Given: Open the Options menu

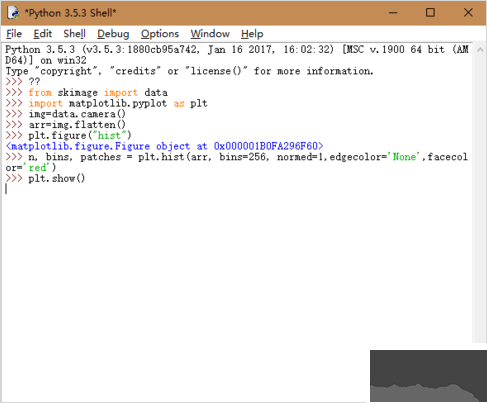Looking at the screenshot, I should [160, 34].
